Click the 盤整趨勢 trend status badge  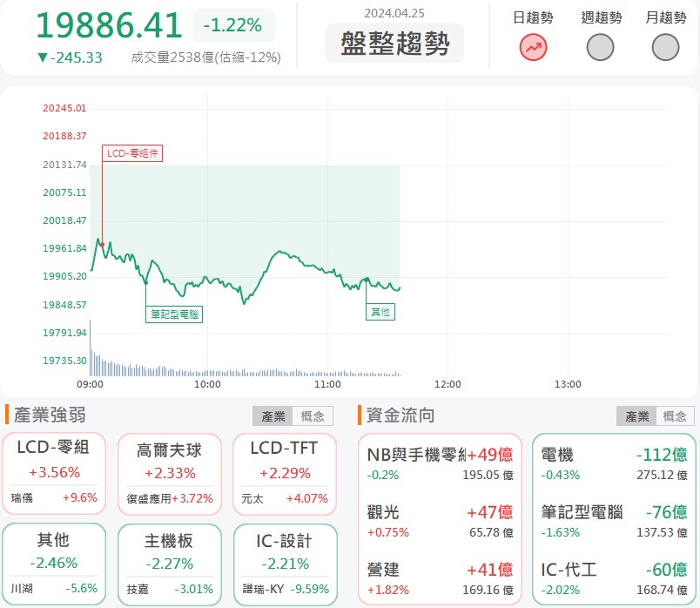pyautogui.click(x=394, y=44)
